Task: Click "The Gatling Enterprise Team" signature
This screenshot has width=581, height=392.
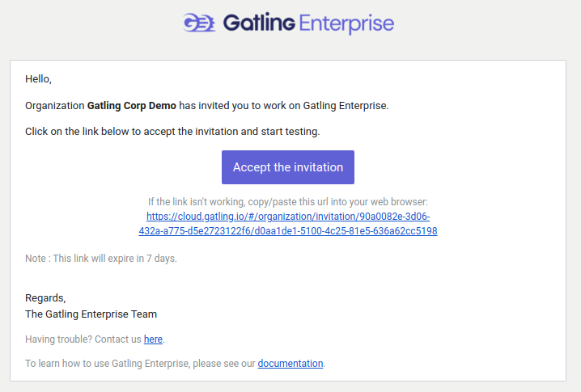Action: (x=91, y=314)
